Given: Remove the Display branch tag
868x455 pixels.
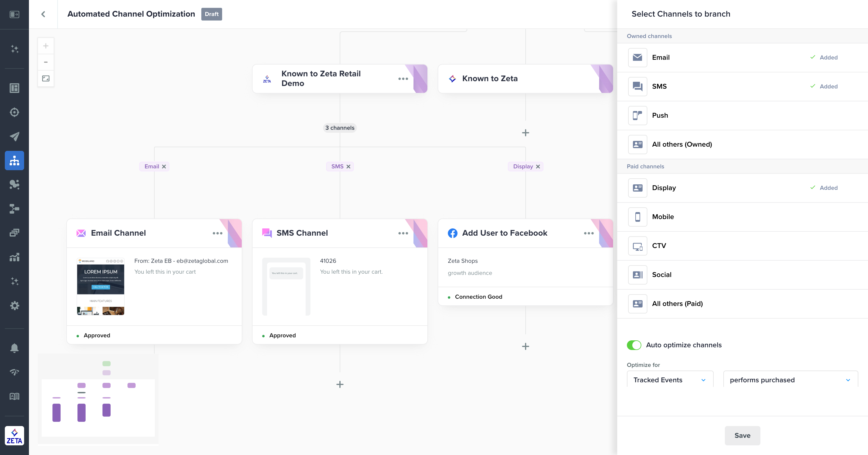Looking at the screenshot, I should [538, 167].
